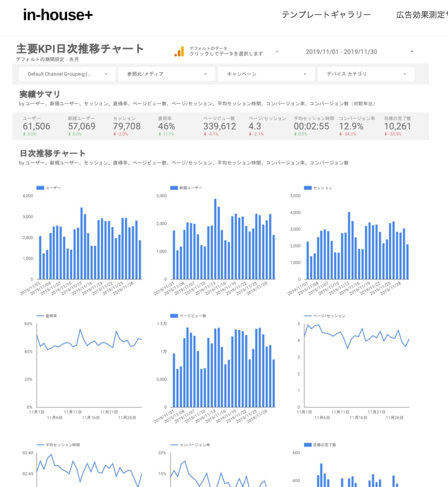Expand the キャンペーン filter dropdown
This screenshot has width=448, height=487.
(266, 74)
